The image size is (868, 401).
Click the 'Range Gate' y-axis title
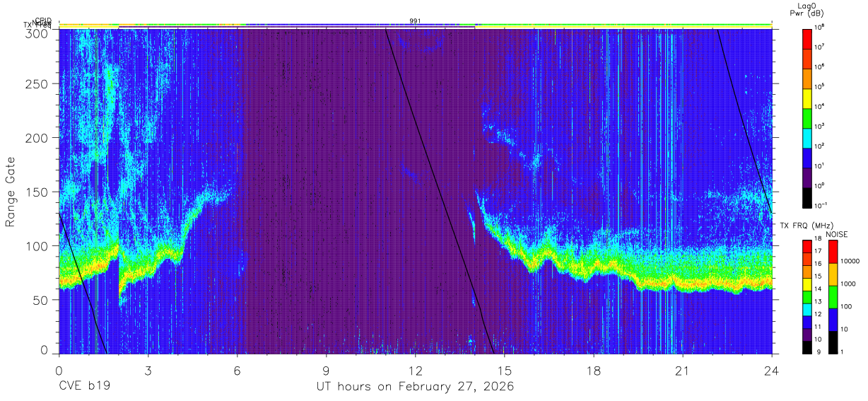[11, 192]
